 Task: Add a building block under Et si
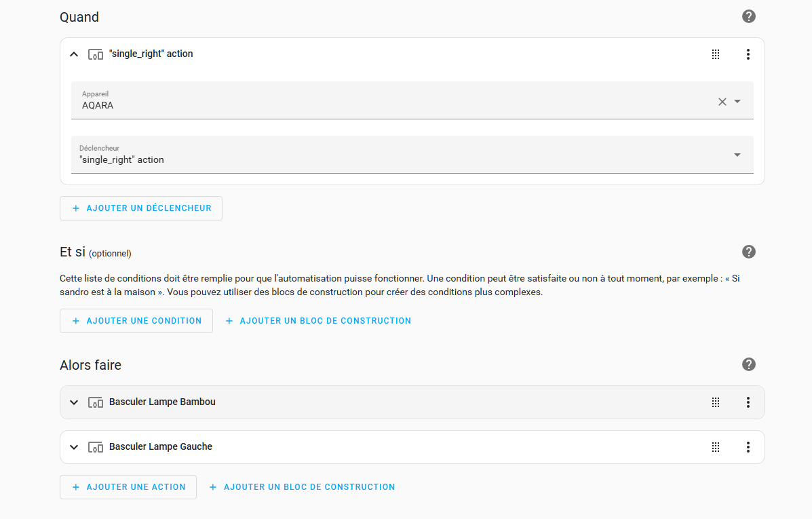318,321
